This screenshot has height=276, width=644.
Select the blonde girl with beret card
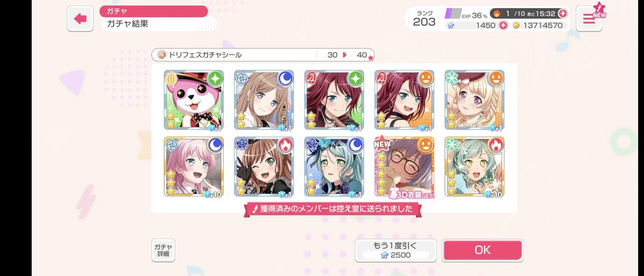(x=474, y=100)
